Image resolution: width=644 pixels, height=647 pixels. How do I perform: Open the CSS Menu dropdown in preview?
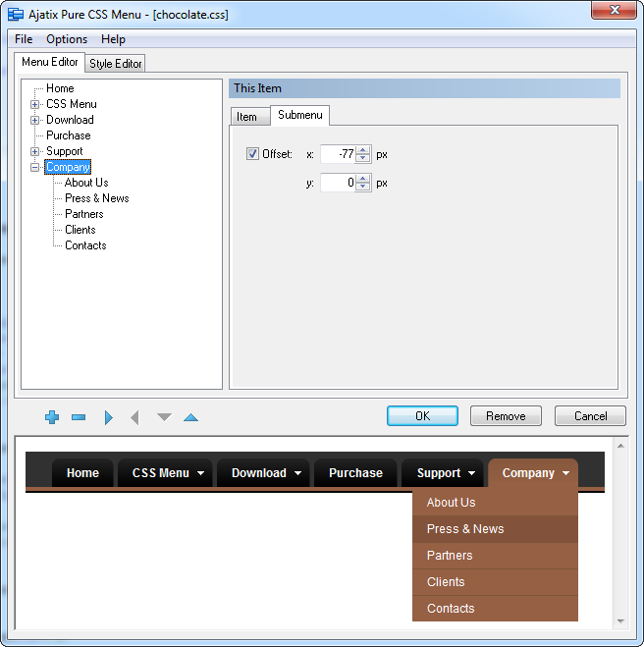pos(167,473)
